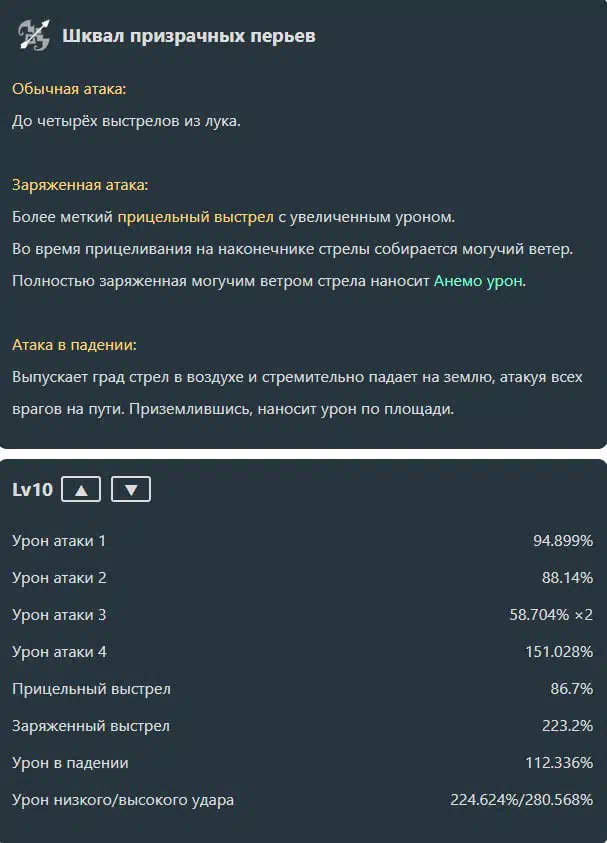Select the Атака в падении heading
The height and width of the screenshot is (843, 607).
tap(74, 345)
